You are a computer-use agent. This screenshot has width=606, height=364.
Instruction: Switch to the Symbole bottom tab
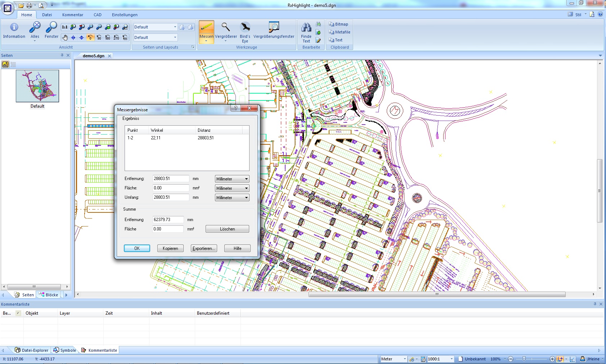pos(65,350)
